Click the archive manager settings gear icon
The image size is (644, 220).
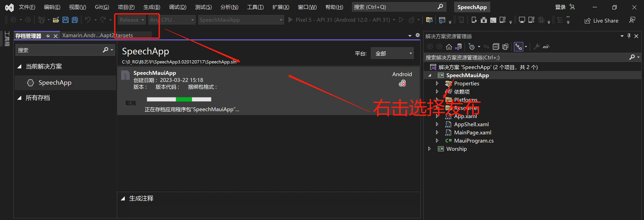pos(417,35)
